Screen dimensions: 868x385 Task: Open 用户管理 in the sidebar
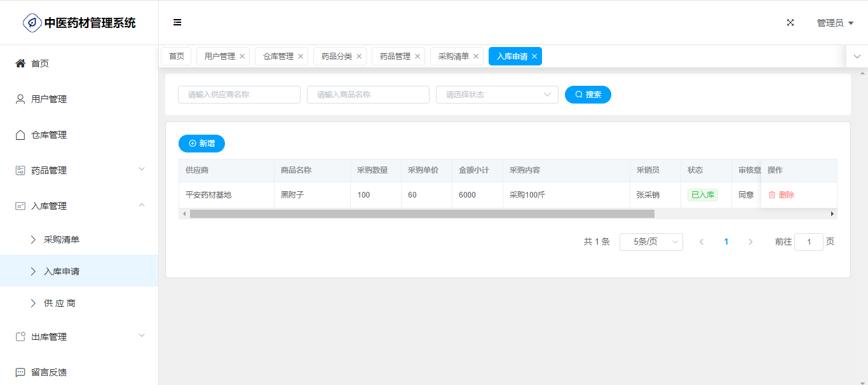click(x=49, y=99)
